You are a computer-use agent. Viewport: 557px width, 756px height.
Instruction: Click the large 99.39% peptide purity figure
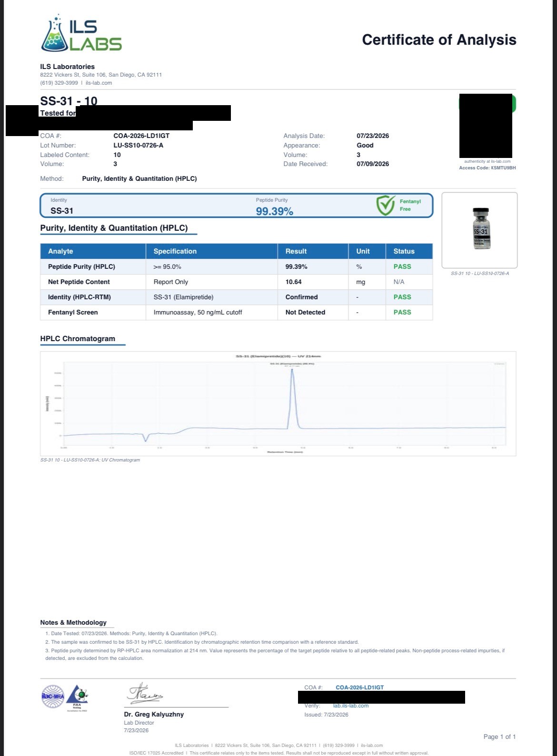(275, 211)
